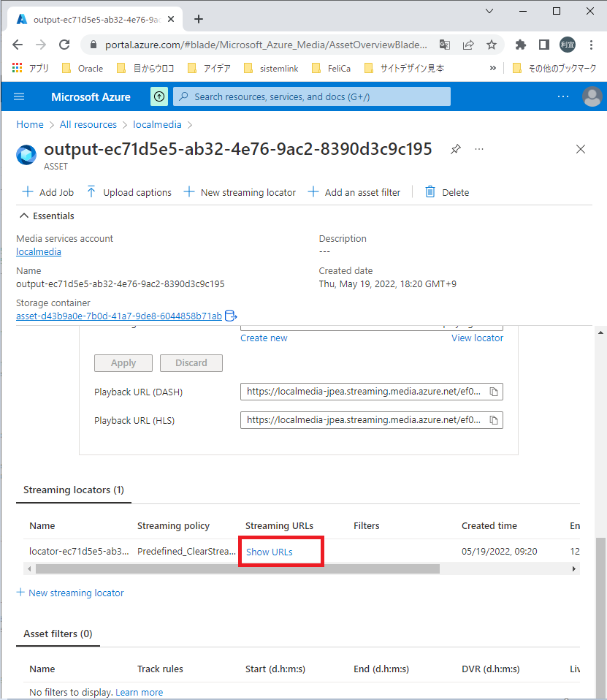Open a new browser tab with plus icon
Image resolution: width=607 pixels, height=700 pixels.
click(199, 19)
